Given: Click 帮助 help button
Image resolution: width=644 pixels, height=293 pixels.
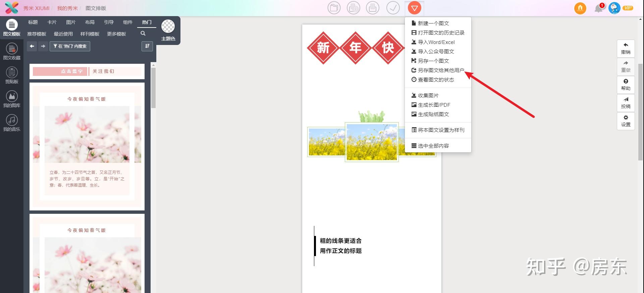Looking at the screenshot, I should point(626,85).
